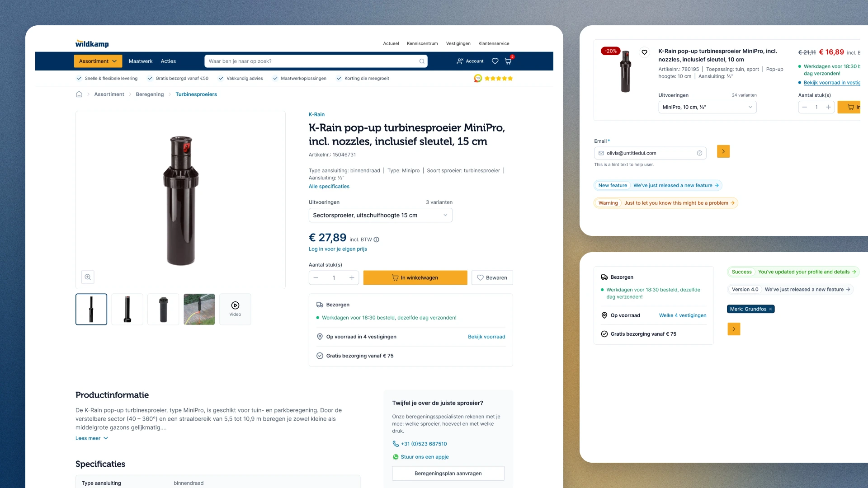The width and height of the screenshot is (868, 488).
Task: Open Maatwerk menu item
Action: pyautogui.click(x=141, y=61)
